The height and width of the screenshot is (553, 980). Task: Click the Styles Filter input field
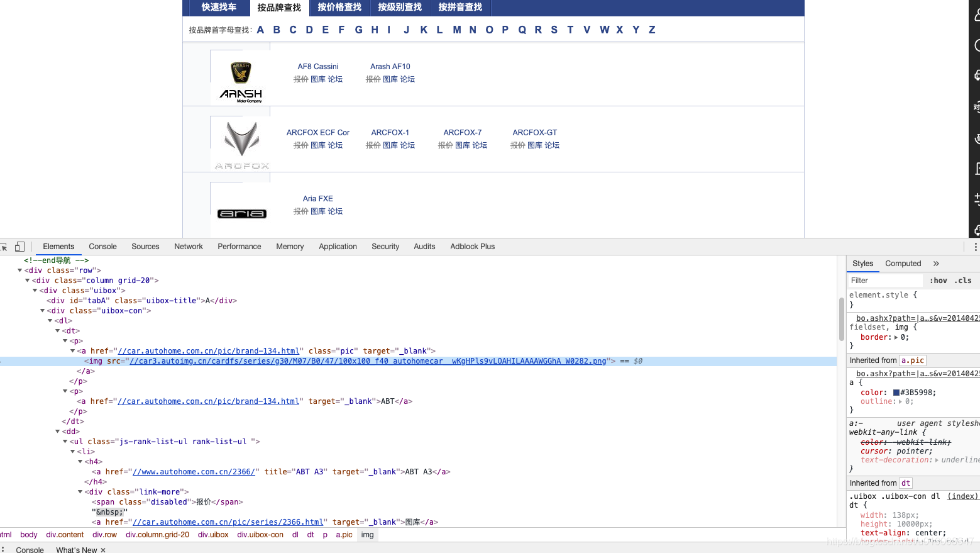pyautogui.click(x=885, y=281)
